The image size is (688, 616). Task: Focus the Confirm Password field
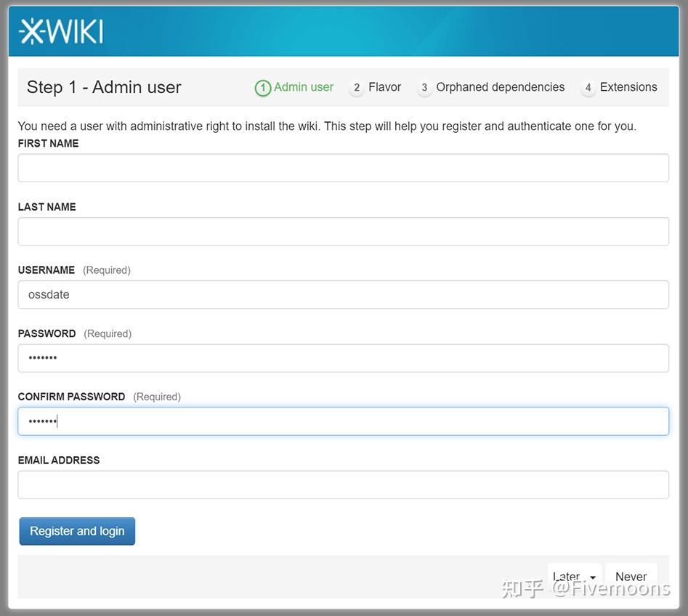[x=343, y=421]
